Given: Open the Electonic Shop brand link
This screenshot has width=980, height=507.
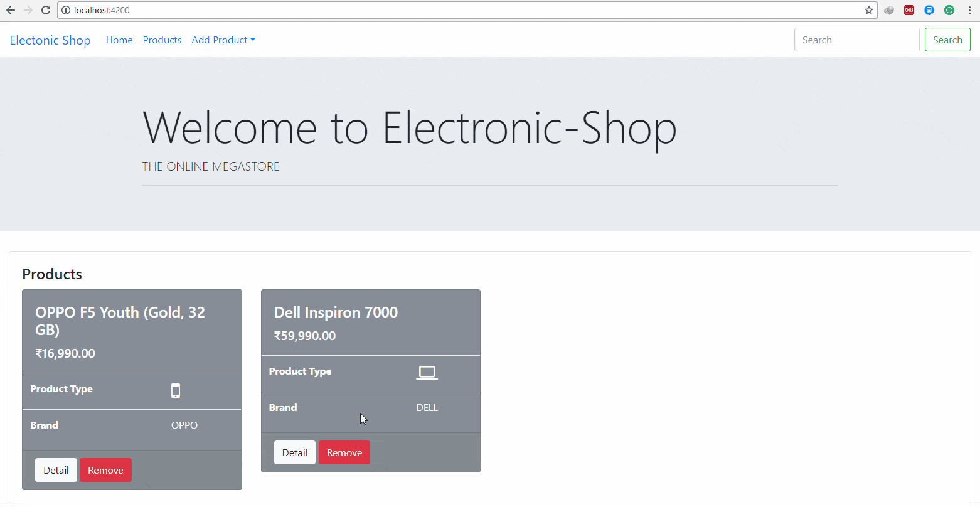Looking at the screenshot, I should [50, 40].
